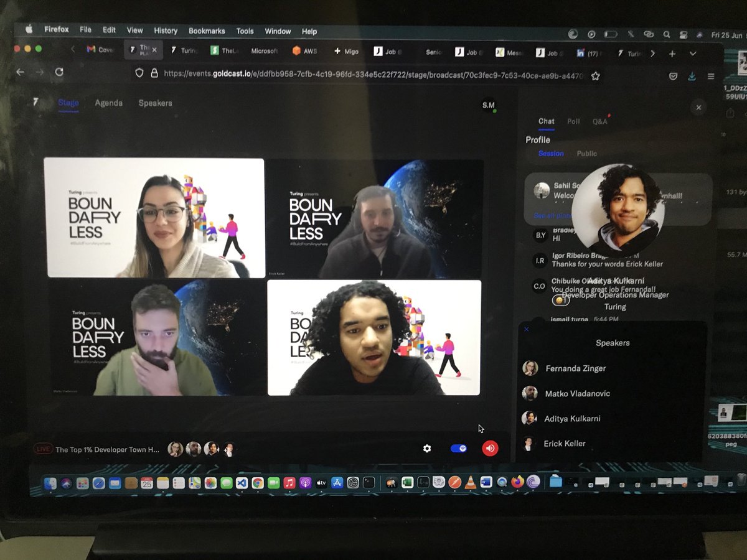Reload the page in Firefox

point(59,72)
